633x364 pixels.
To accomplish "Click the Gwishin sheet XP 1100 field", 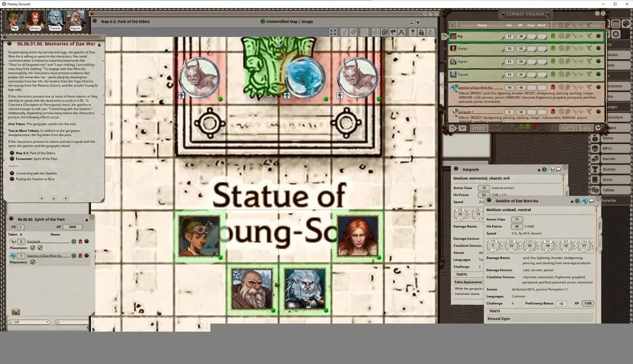I will (587, 303).
